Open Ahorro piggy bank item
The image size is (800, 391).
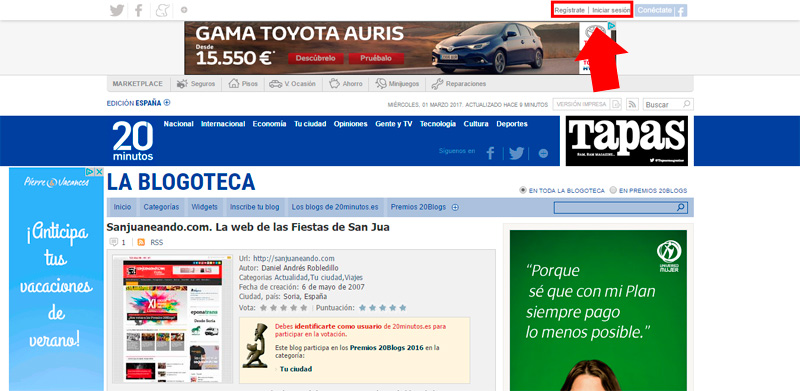(345, 84)
